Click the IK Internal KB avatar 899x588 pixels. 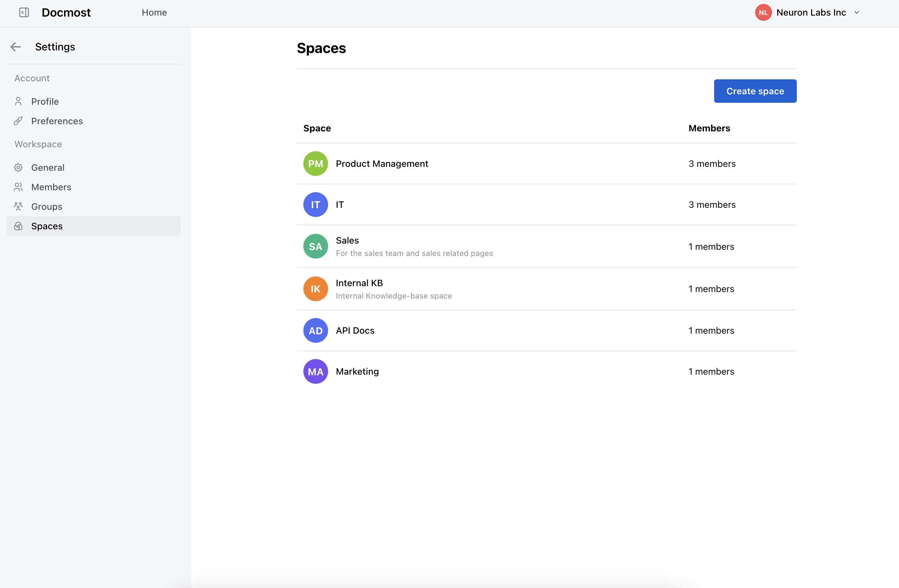315,289
